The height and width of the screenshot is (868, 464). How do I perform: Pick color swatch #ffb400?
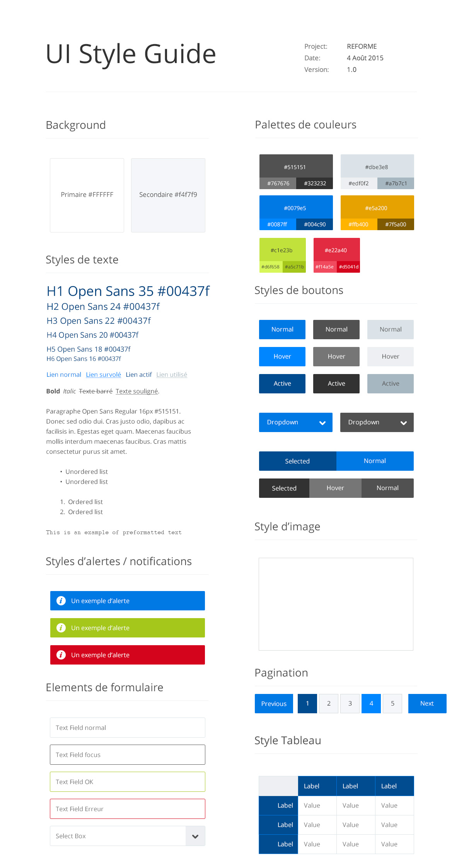pyautogui.click(x=359, y=224)
